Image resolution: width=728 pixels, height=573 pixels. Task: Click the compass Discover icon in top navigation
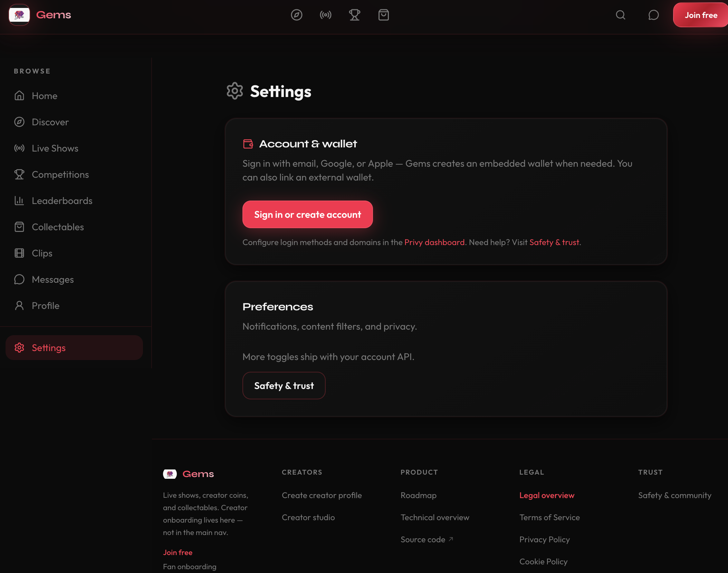pyautogui.click(x=296, y=15)
